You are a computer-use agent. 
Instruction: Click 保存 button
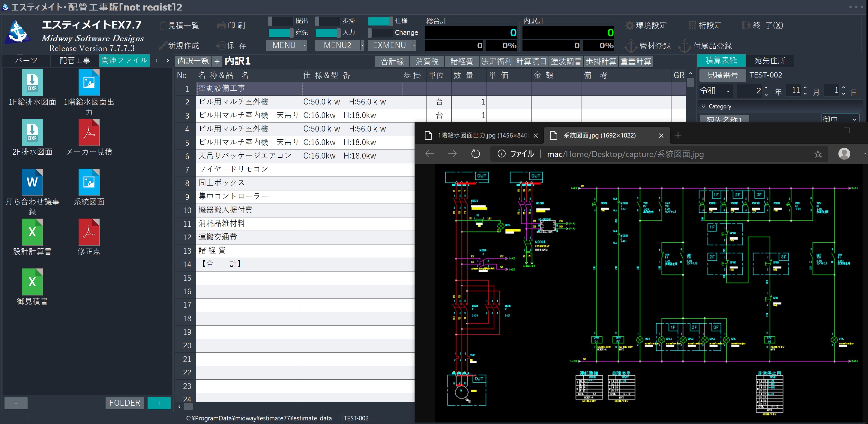point(232,45)
